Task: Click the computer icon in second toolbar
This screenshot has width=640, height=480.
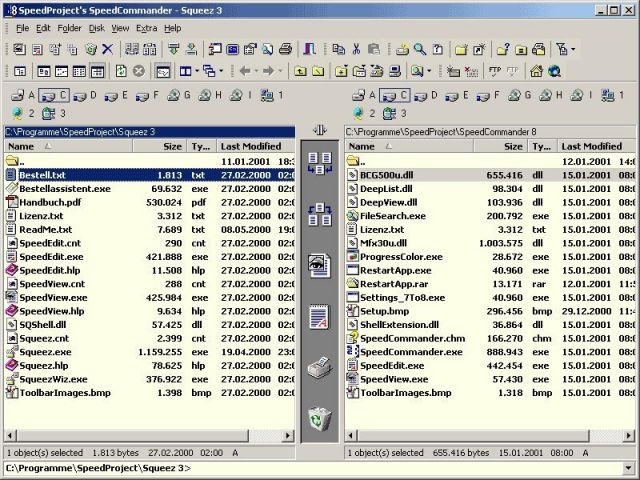Action: pos(395,71)
